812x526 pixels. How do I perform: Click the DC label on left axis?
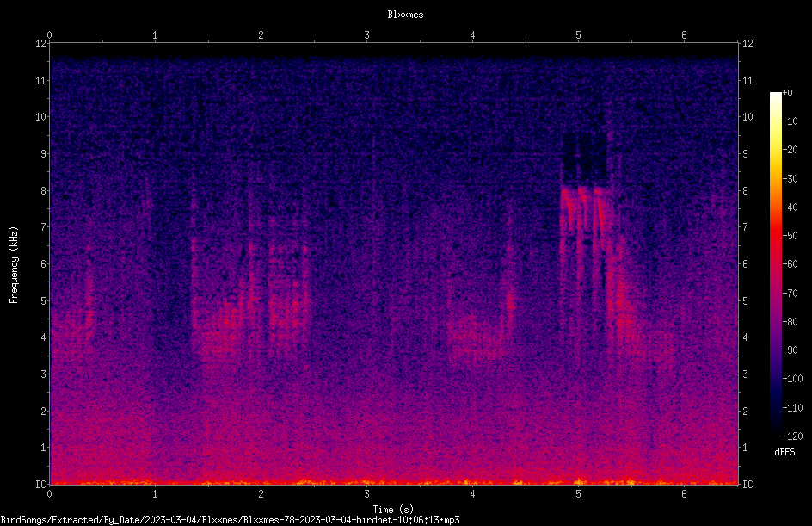41,484
